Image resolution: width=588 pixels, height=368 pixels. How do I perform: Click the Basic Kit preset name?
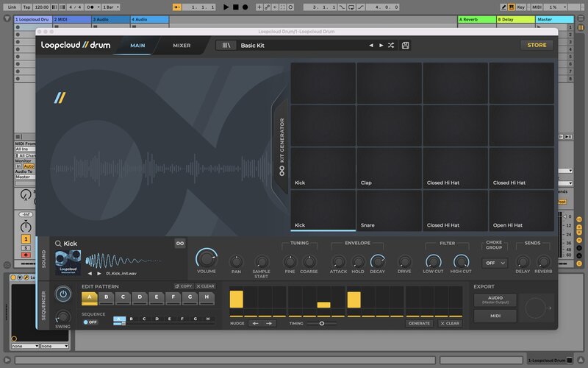click(x=252, y=46)
